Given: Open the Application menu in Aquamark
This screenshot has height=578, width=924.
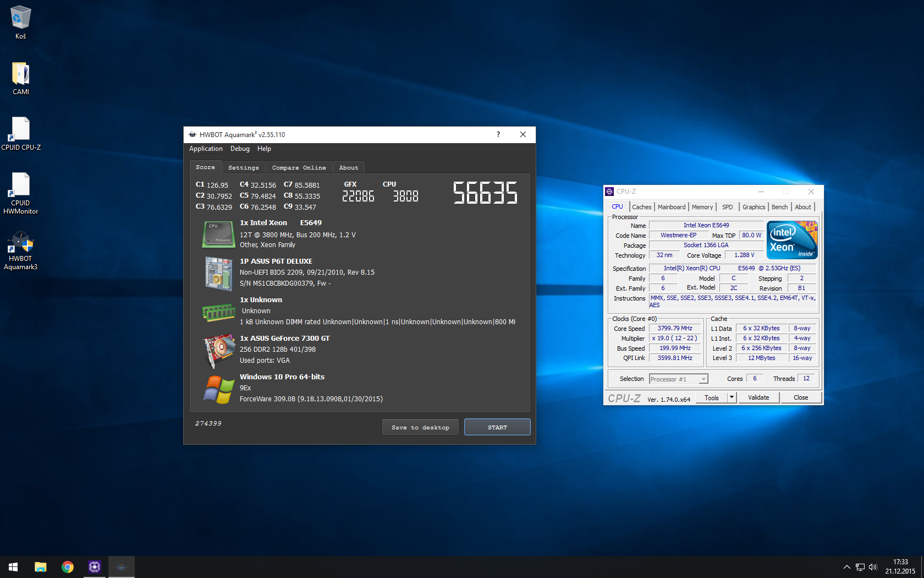Looking at the screenshot, I should [x=206, y=149].
